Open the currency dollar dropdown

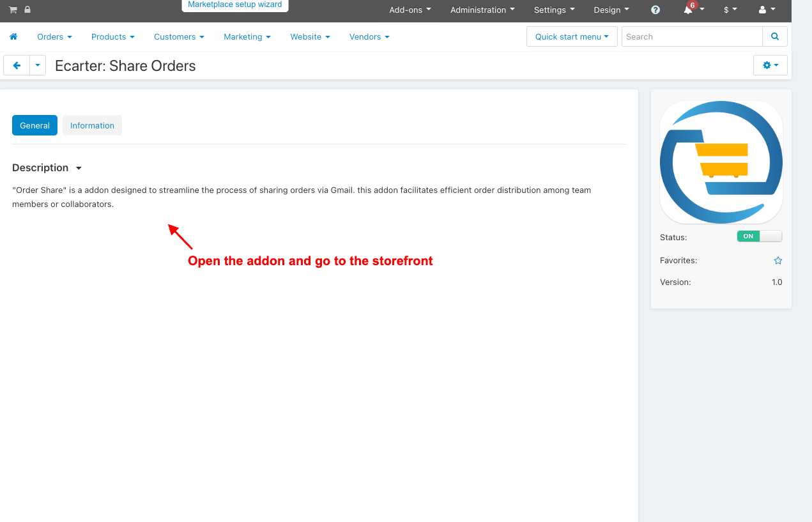[x=730, y=10]
